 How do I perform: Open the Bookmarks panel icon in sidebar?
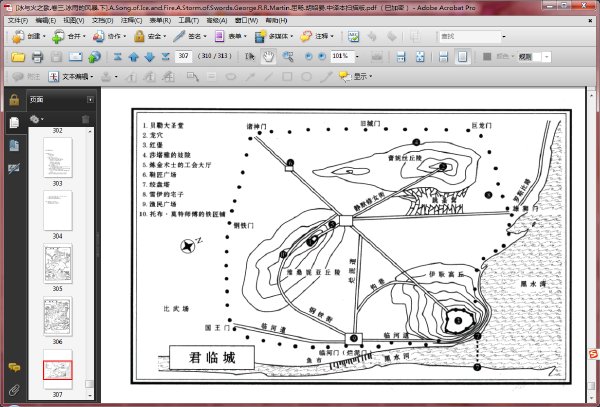point(15,145)
